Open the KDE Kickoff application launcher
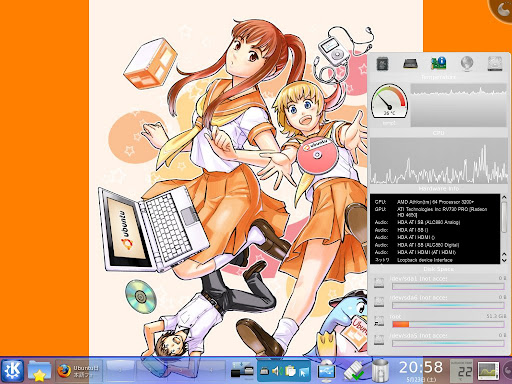The width and height of the screenshot is (512, 384). (13, 371)
